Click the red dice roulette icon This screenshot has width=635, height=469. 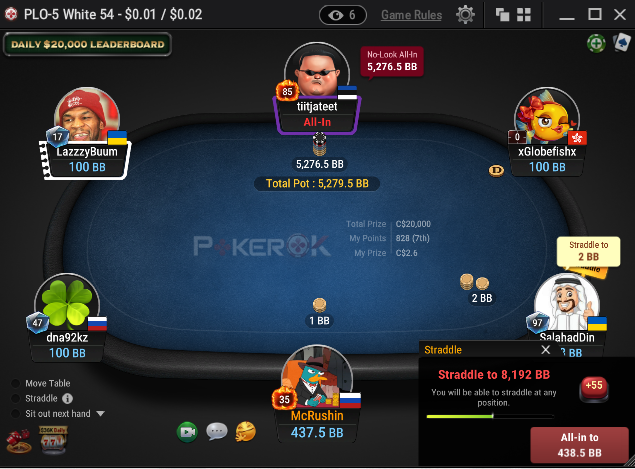coord(19,441)
